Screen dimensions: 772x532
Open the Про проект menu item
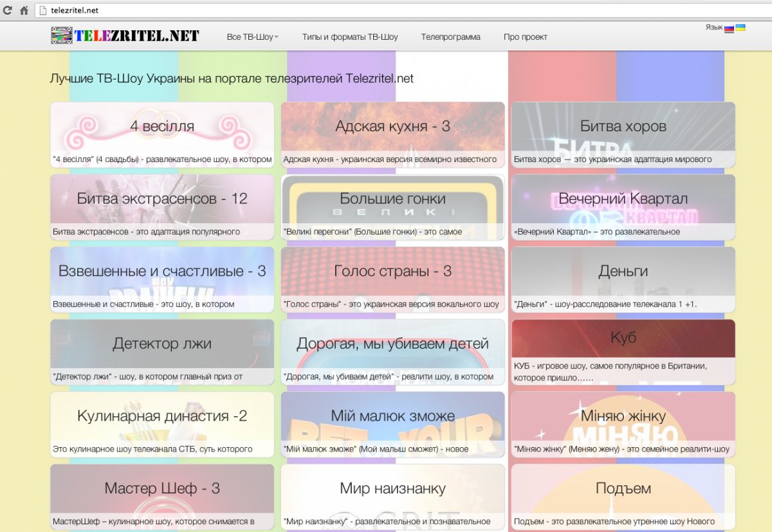coord(526,37)
